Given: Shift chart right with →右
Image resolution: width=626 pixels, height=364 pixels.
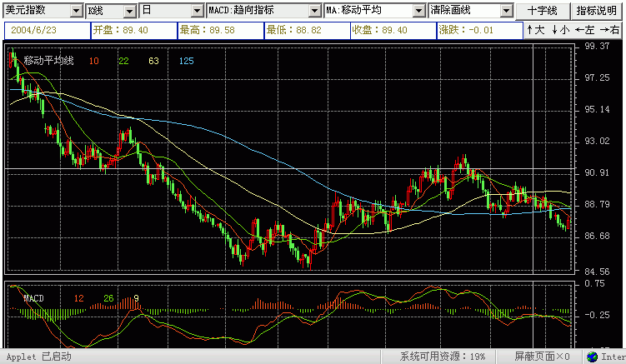Looking at the screenshot, I should 609,30.
